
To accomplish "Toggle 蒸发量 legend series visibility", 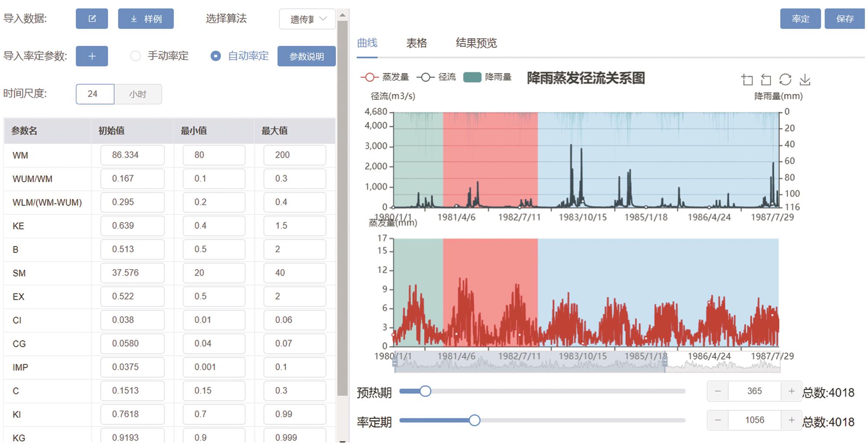I will [384, 77].
